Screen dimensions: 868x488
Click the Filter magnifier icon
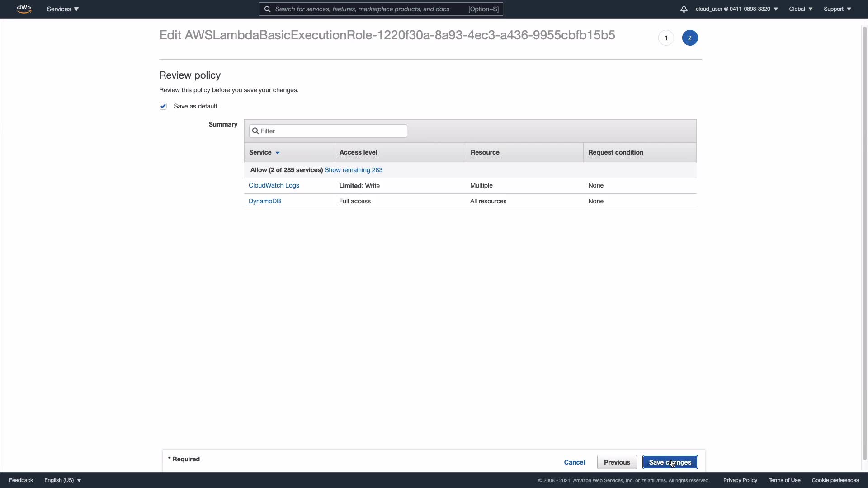tap(255, 131)
